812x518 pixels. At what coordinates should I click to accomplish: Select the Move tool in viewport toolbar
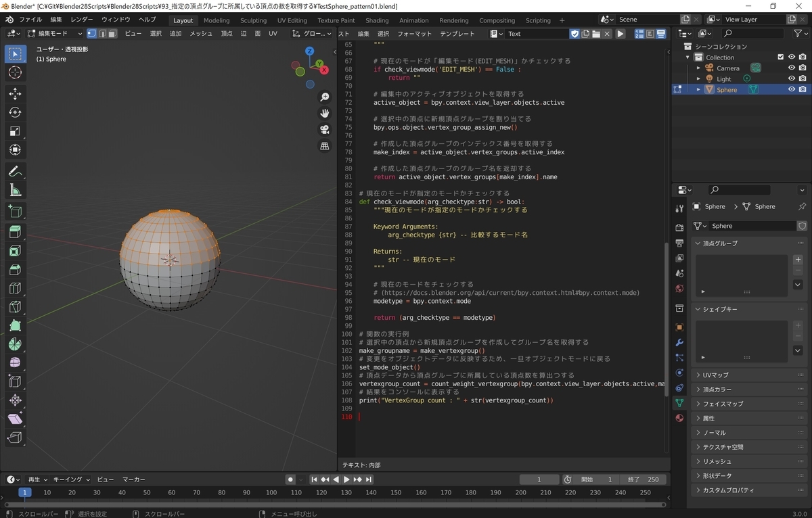coord(15,93)
